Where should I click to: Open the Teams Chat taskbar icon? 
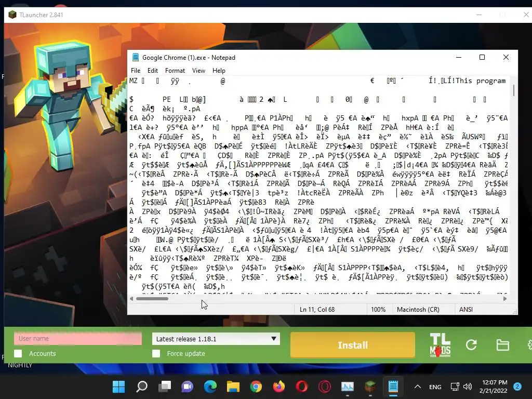pos(187,387)
